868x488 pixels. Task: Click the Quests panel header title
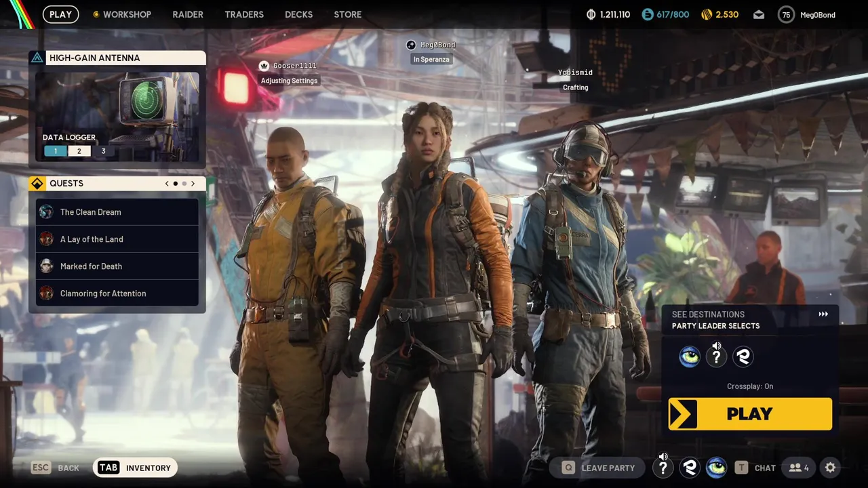coord(66,183)
